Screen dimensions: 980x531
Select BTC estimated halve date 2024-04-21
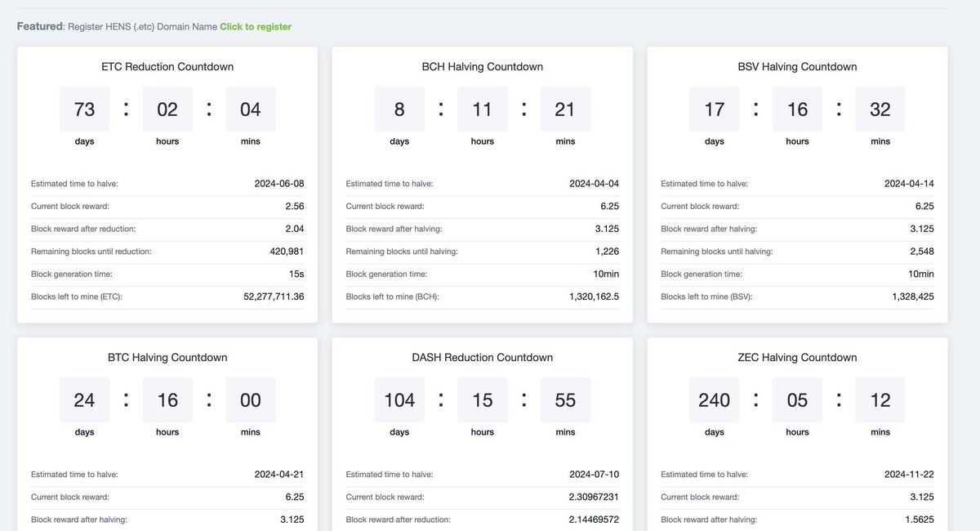(279, 474)
